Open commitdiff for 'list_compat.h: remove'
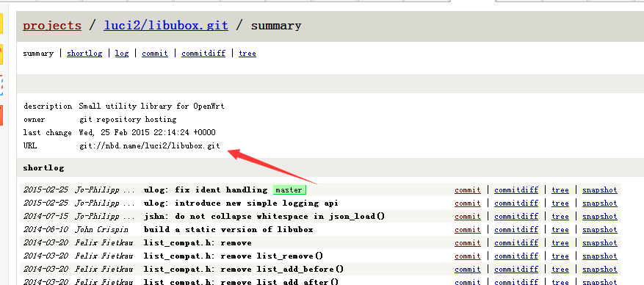The image size is (644, 285). pos(516,242)
